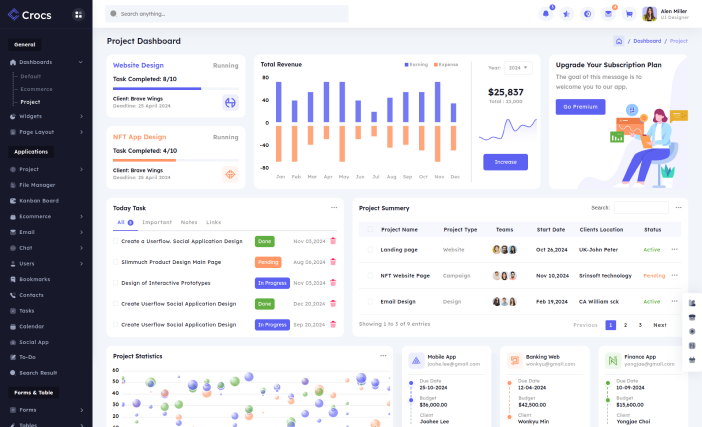
Task: Check the Landing page row checkbox
Action: (x=369, y=249)
